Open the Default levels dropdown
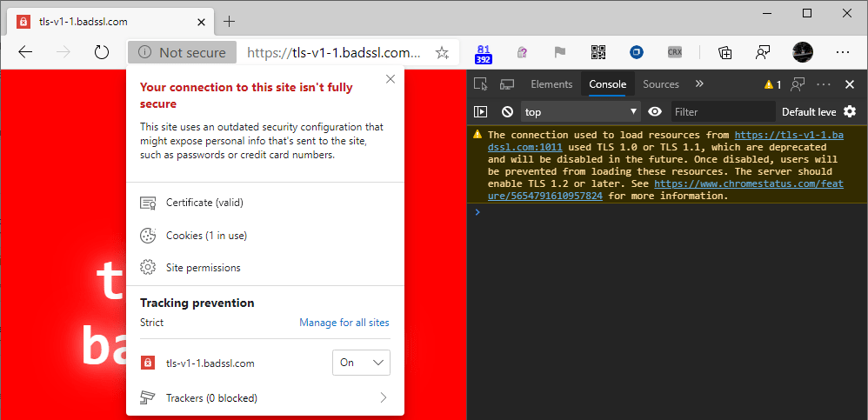Screen dimensions: 868x420 (809, 112)
